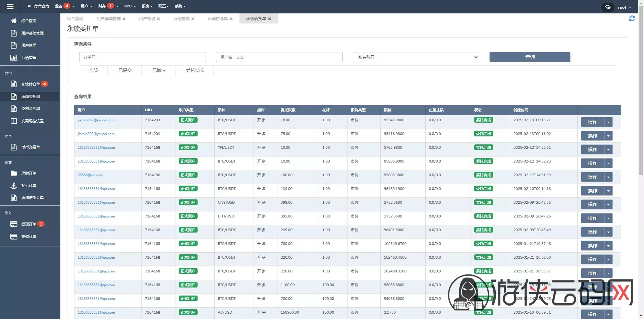
Task: Select the 已撤销 status filter
Action: pyautogui.click(x=159, y=70)
